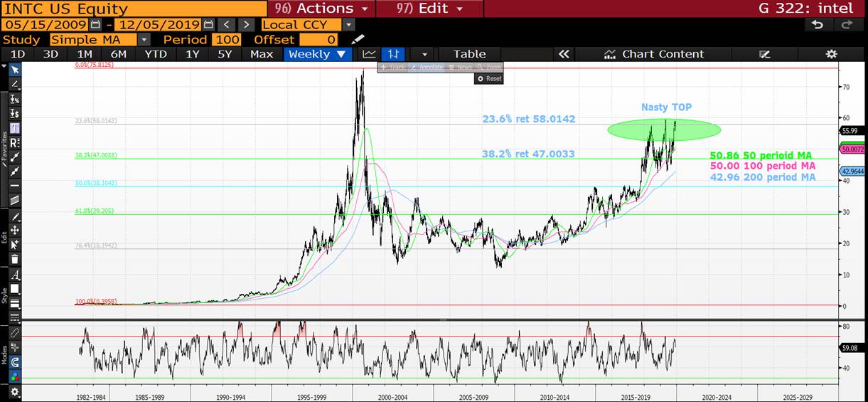Edit the Period 100 field

click(227, 39)
